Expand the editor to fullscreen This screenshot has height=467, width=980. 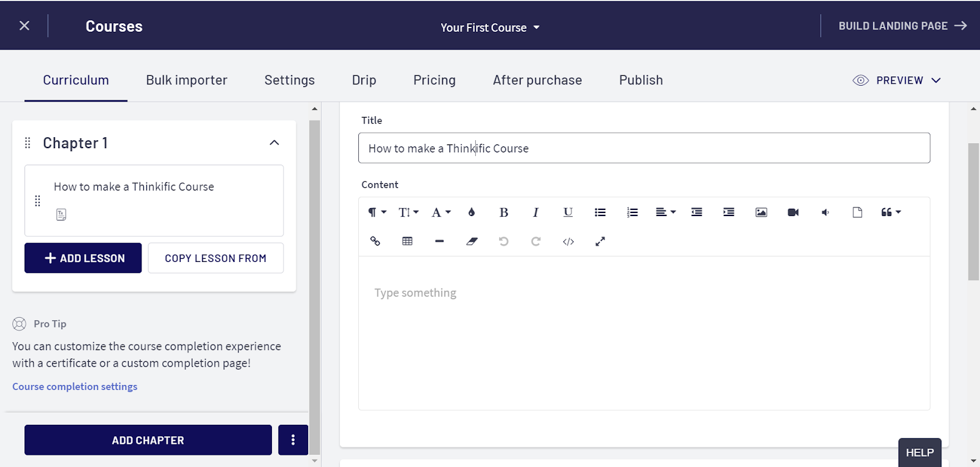(600, 241)
